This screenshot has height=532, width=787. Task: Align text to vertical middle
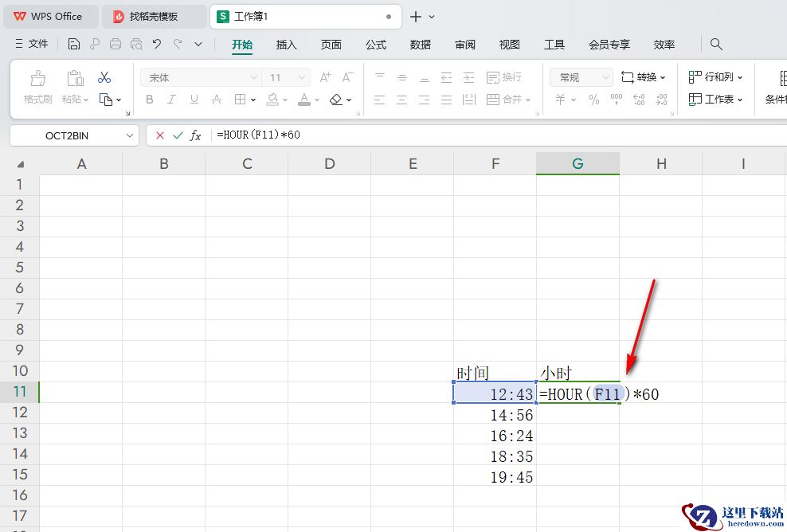click(x=402, y=77)
